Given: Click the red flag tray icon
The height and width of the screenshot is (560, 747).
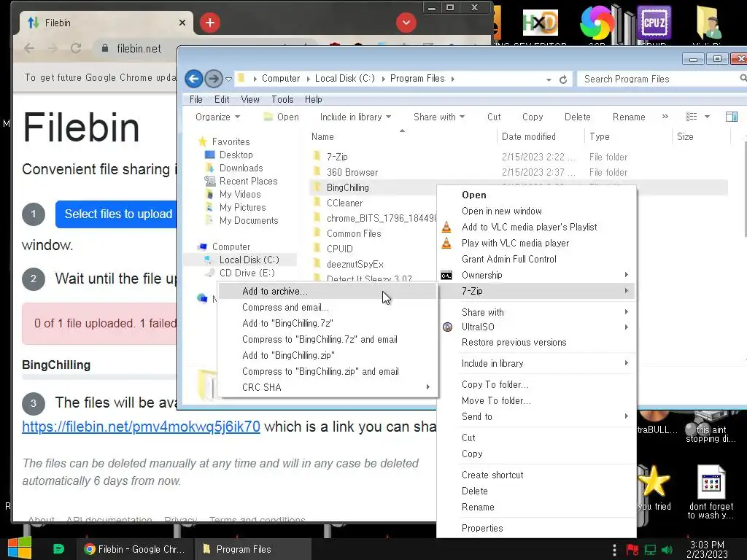Looking at the screenshot, I should (x=632, y=550).
